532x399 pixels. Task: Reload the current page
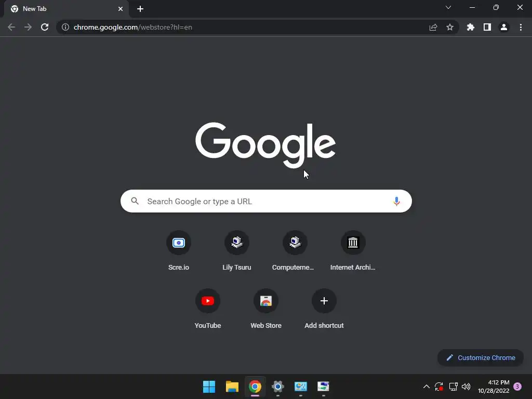45,27
